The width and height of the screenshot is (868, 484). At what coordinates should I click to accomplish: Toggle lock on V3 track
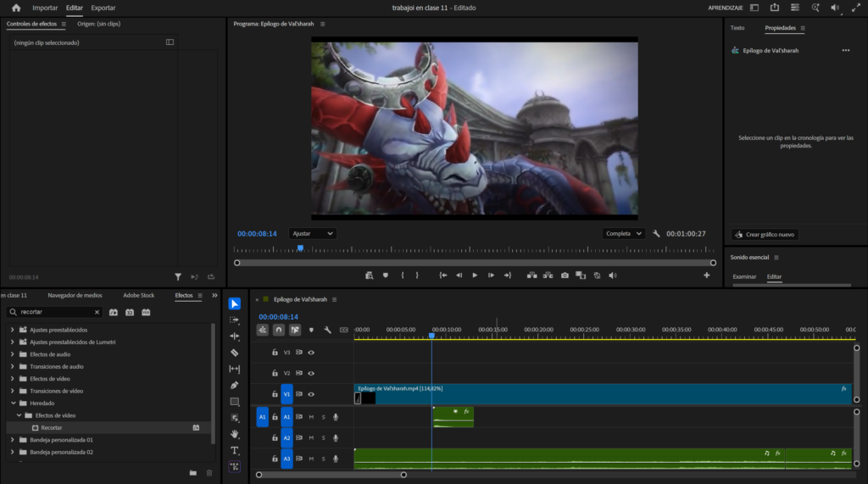click(275, 353)
